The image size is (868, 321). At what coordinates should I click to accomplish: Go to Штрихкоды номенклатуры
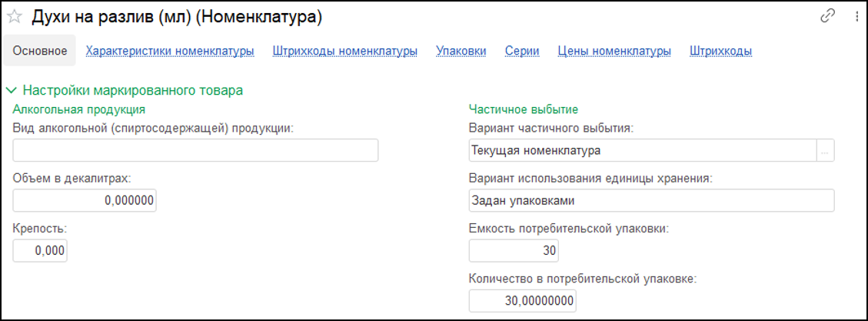pyautogui.click(x=344, y=51)
